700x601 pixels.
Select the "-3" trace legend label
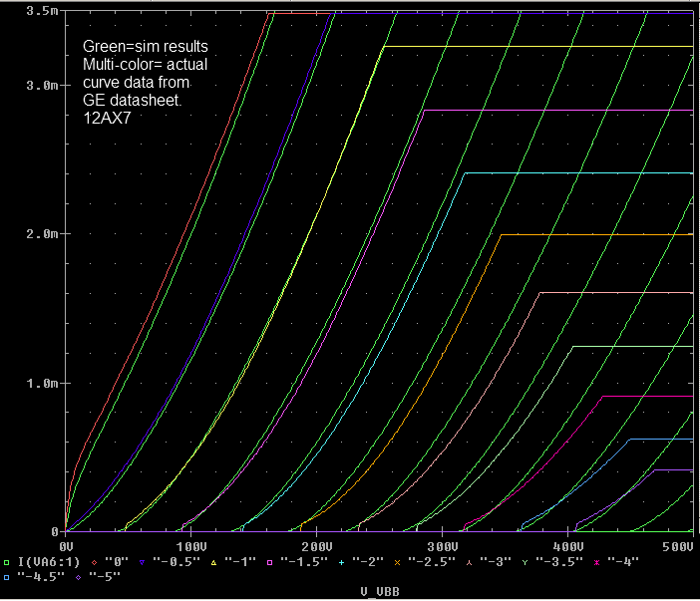(496, 562)
